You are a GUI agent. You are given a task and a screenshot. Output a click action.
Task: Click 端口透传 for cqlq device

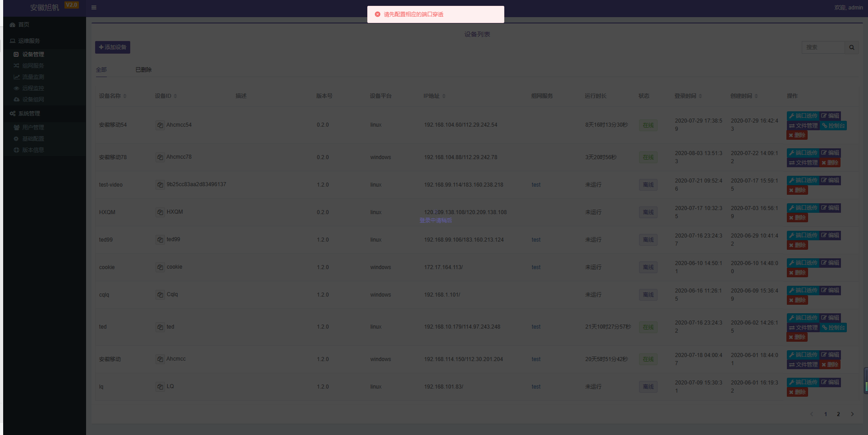(x=803, y=290)
